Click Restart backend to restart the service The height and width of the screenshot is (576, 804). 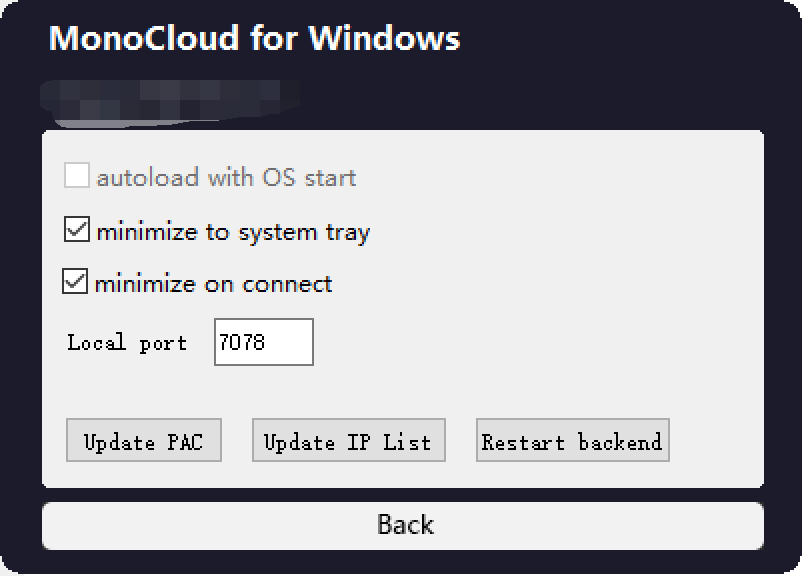click(x=572, y=440)
